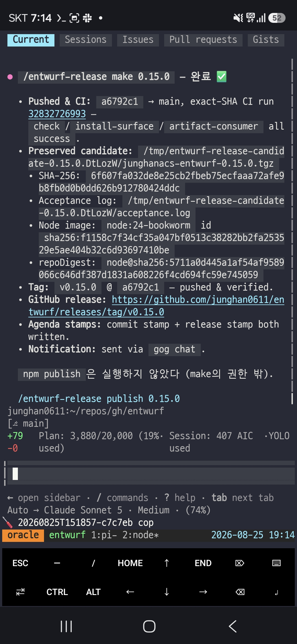Viewport: 297px width, 644px height.
Task: Focus the prompt input field
Action: pyautogui.click(x=151, y=473)
